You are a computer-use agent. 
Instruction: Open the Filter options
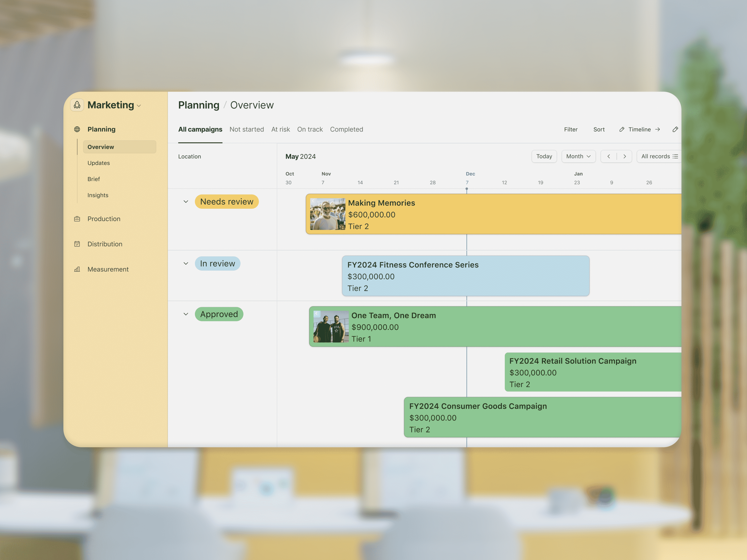point(571,129)
